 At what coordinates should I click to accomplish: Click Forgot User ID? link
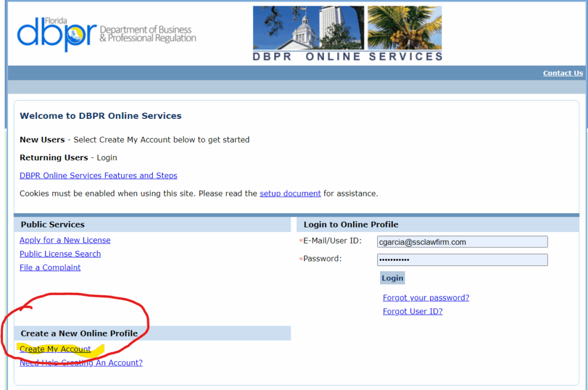click(412, 311)
